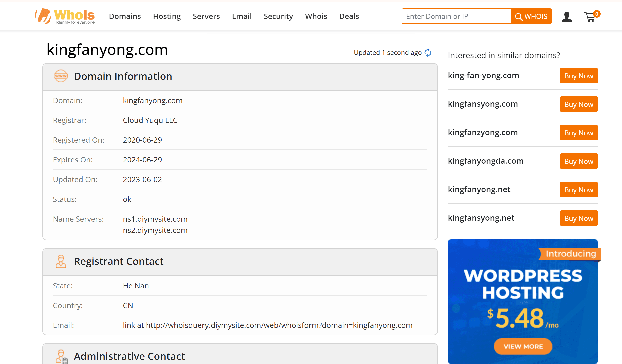Click Buy Now for king-fan-yong.com

[x=579, y=75]
